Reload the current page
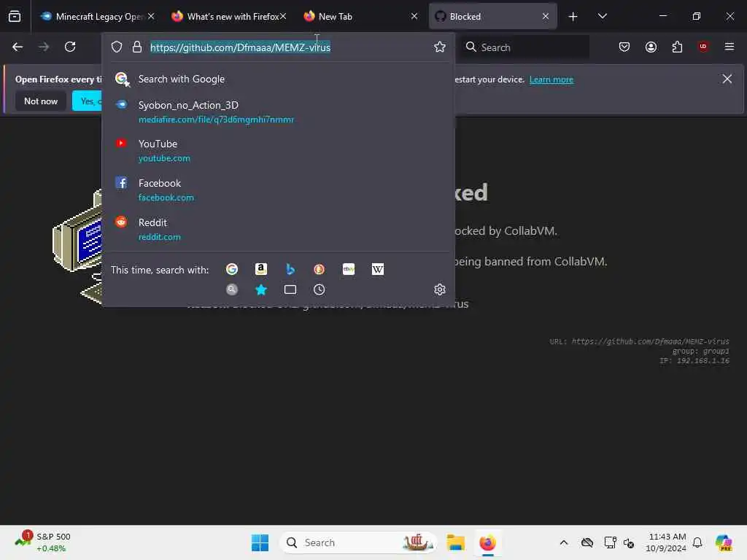The width and height of the screenshot is (747, 560). click(70, 47)
